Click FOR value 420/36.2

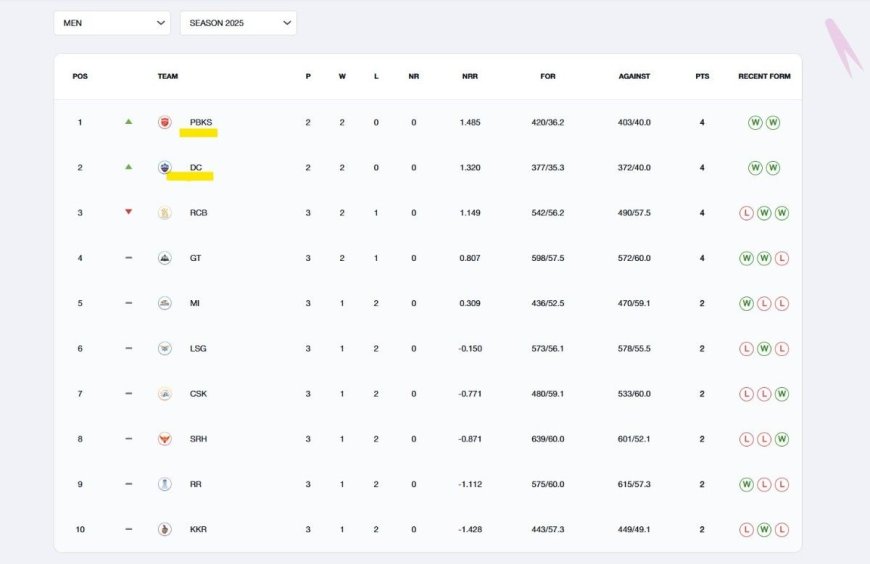click(x=548, y=122)
